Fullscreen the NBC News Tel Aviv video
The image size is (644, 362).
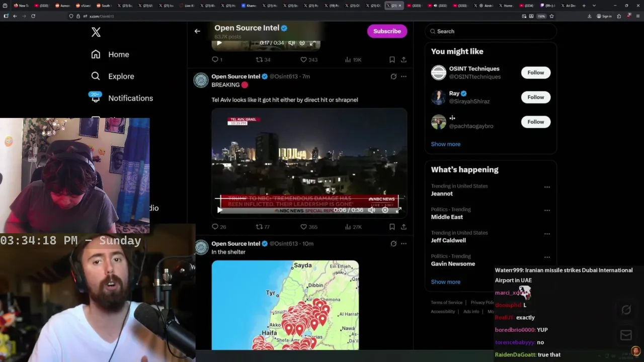[x=398, y=210]
